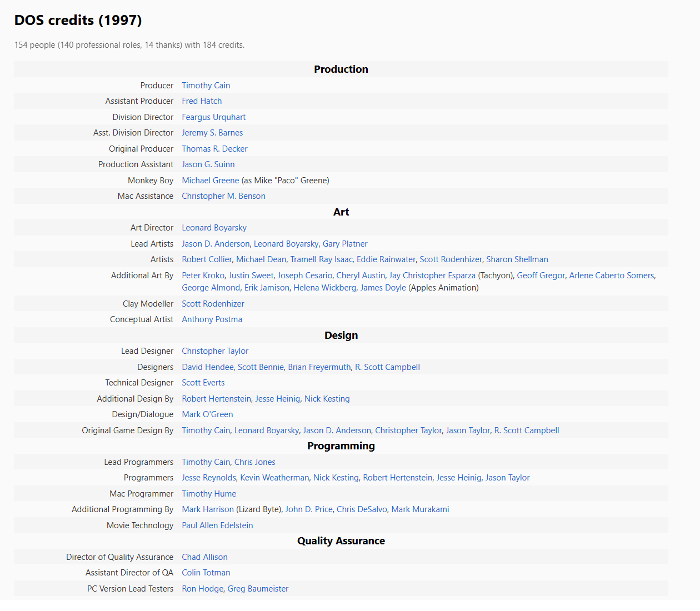Open Greg Baumeister link

(x=258, y=589)
